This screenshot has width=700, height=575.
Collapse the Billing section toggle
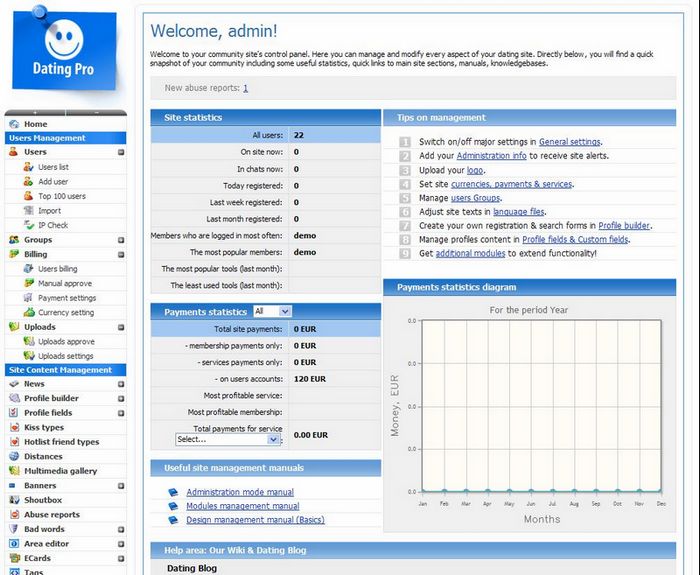click(x=121, y=255)
